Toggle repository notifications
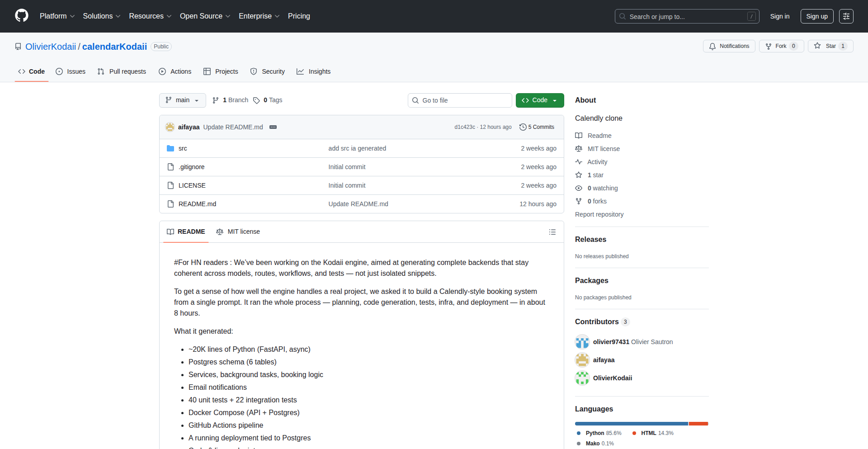 pos(729,46)
